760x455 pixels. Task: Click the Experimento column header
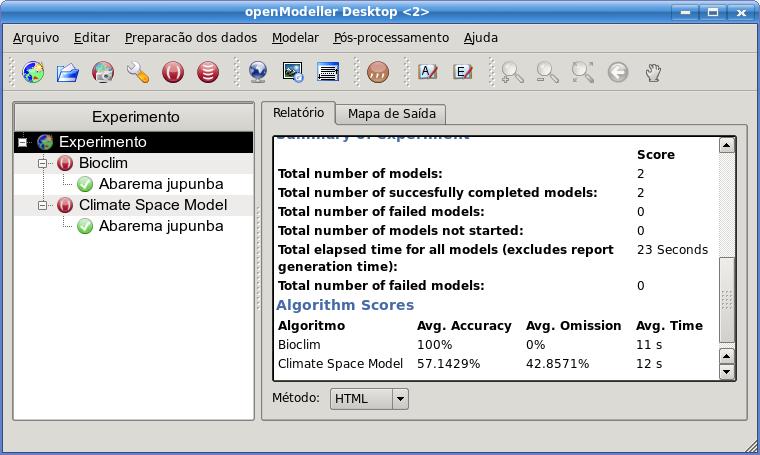coord(134,117)
